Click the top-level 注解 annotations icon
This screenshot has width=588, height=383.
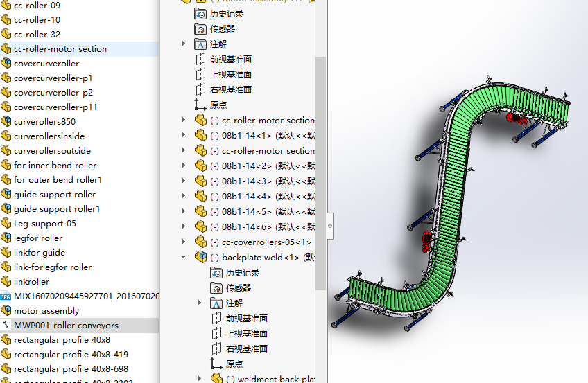[x=200, y=44]
